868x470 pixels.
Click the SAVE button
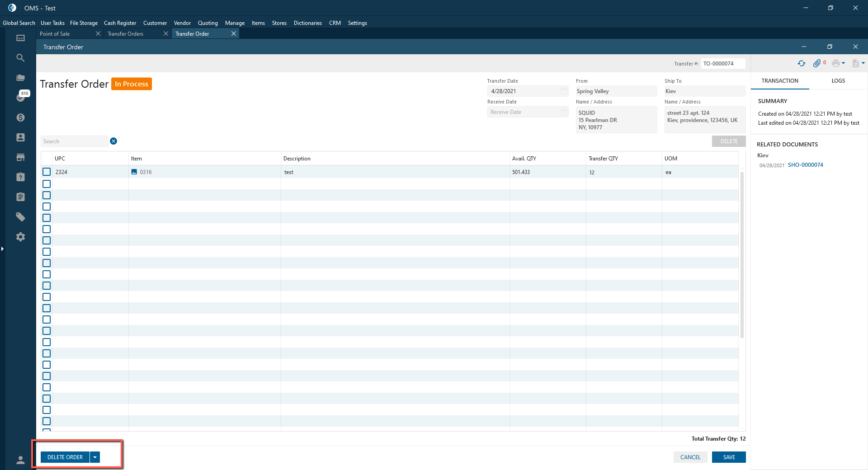pos(728,457)
